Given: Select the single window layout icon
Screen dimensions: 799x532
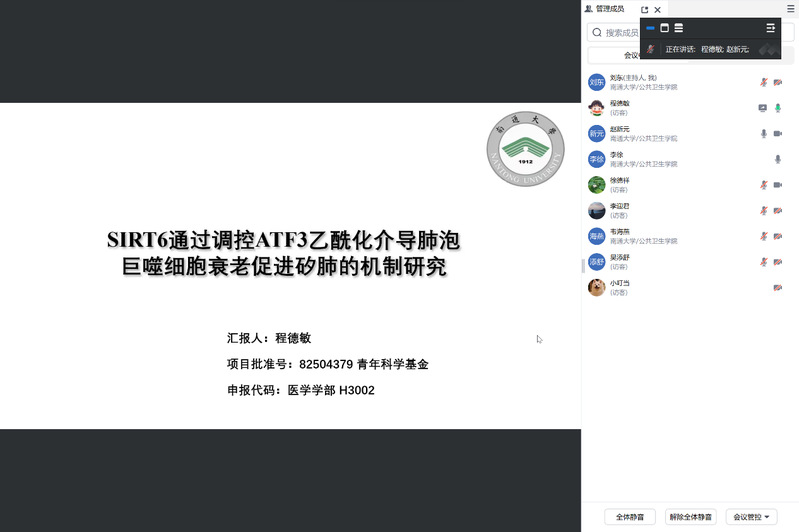Looking at the screenshot, I should point(664,28).
